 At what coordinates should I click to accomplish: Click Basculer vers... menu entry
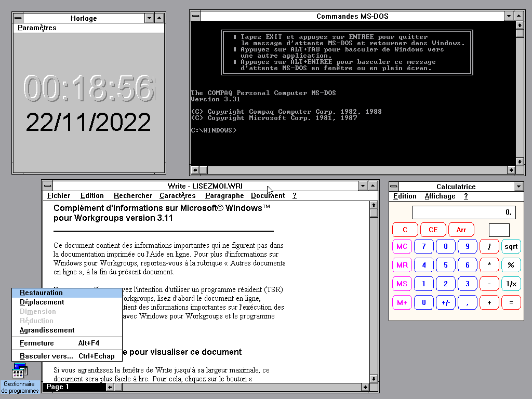[x=46, y=356]
